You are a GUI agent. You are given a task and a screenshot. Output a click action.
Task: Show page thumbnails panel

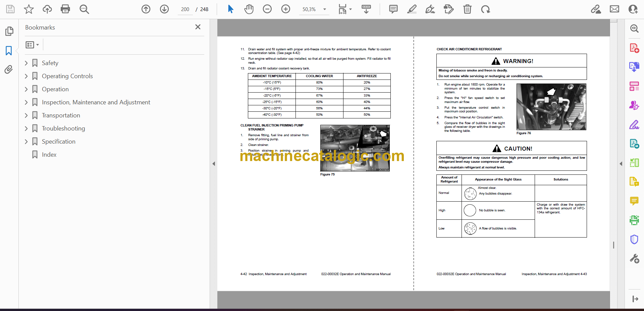9,31
